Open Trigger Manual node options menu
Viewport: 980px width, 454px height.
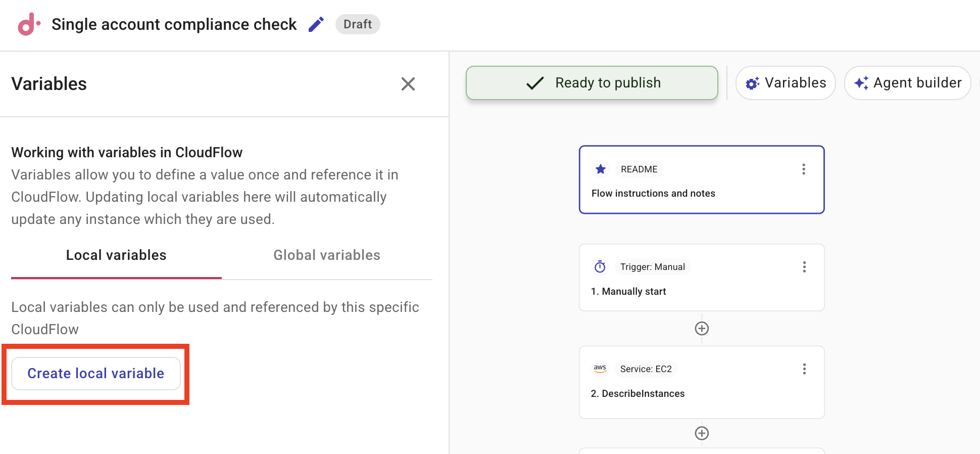click(804, 267)
